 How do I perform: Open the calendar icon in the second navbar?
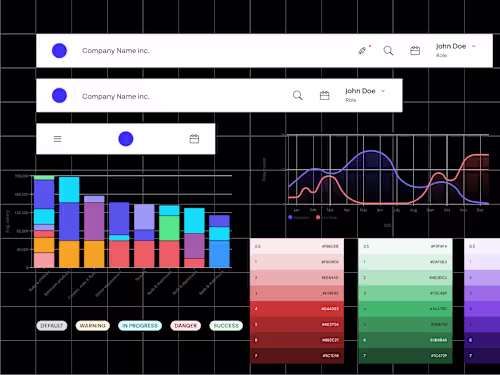[x=324, y=96]
